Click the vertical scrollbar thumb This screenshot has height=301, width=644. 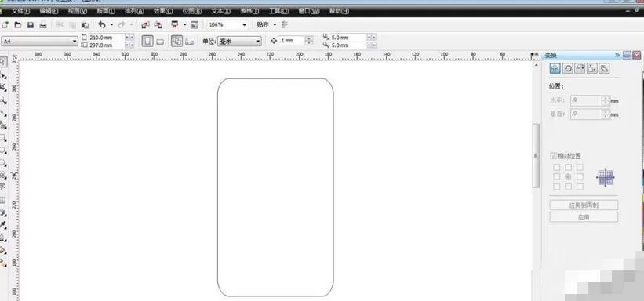coord(536,155)
